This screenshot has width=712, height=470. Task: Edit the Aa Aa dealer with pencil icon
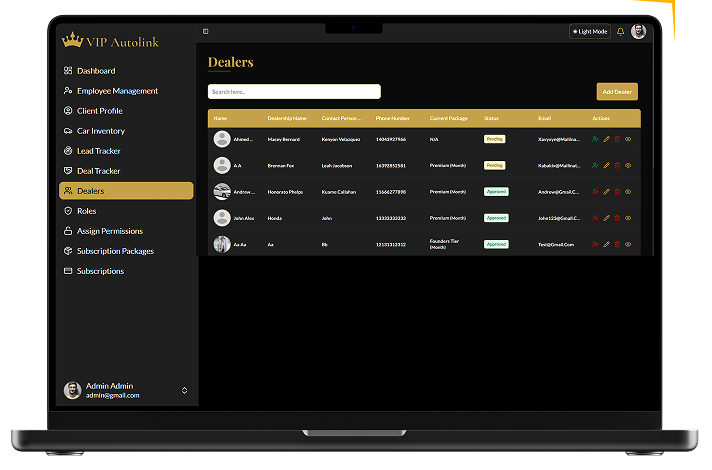pyautogui.click(x=606, y=244)
